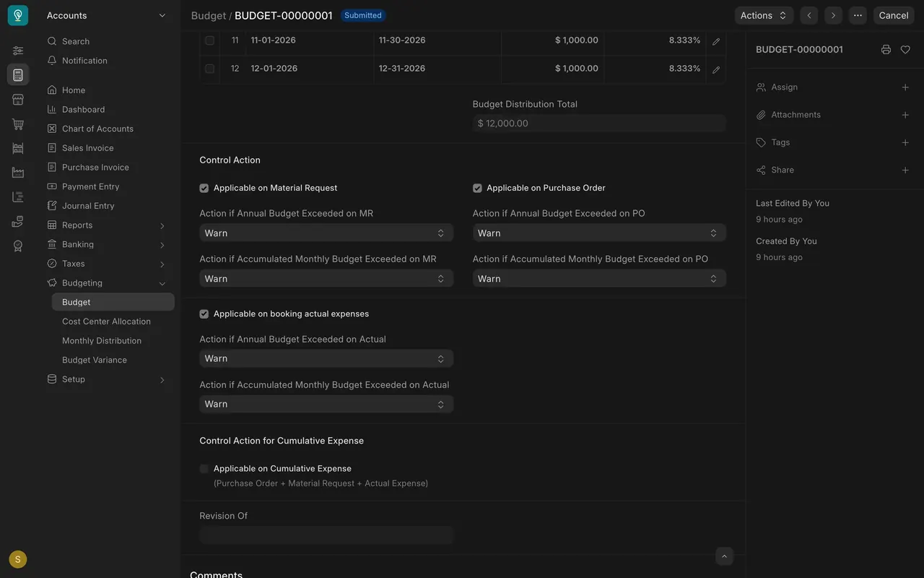The image size is (924, 578).
Task: Print the budget using the printer icon
Action: point(886,50)
